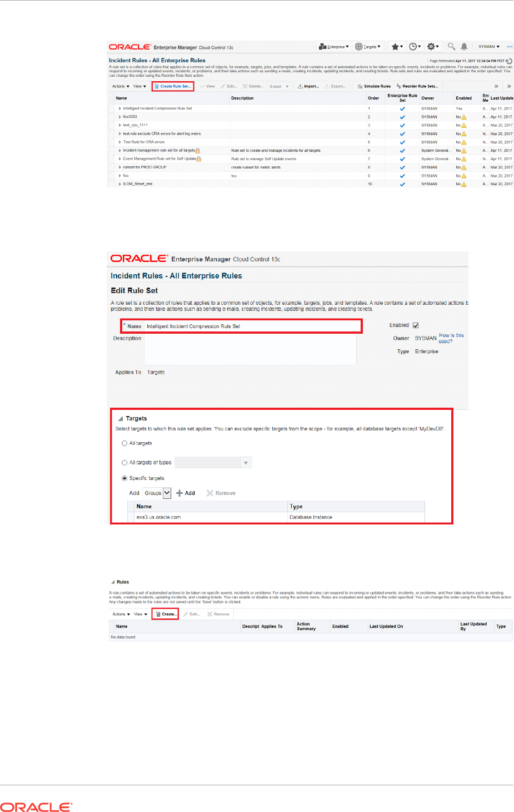
Task: Select the ILOM_Reset_test rule set
Action: coord(137,184)
